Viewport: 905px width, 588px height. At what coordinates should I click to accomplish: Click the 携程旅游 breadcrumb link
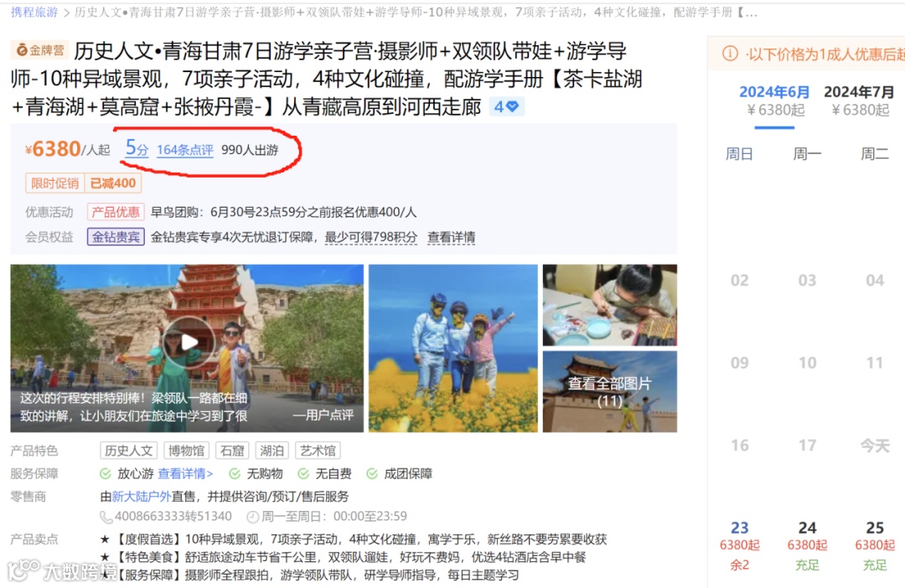pyautogui.click(x=34, y=12)
